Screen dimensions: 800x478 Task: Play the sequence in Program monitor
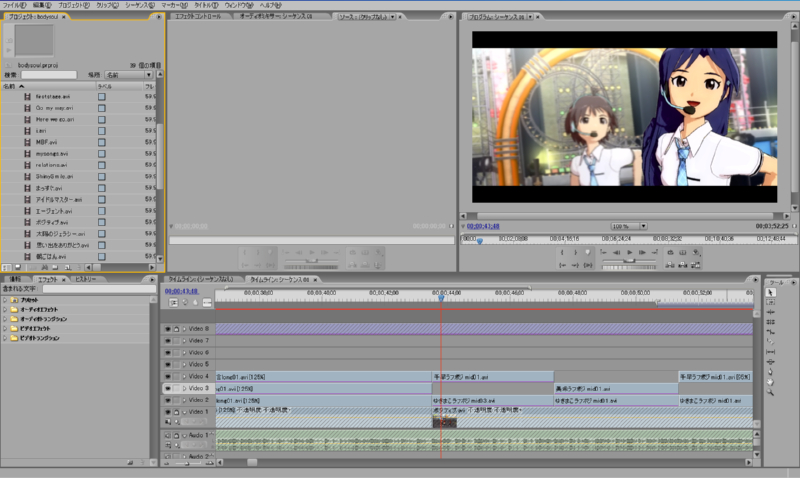pyautogui.click(x=630, y=253)
